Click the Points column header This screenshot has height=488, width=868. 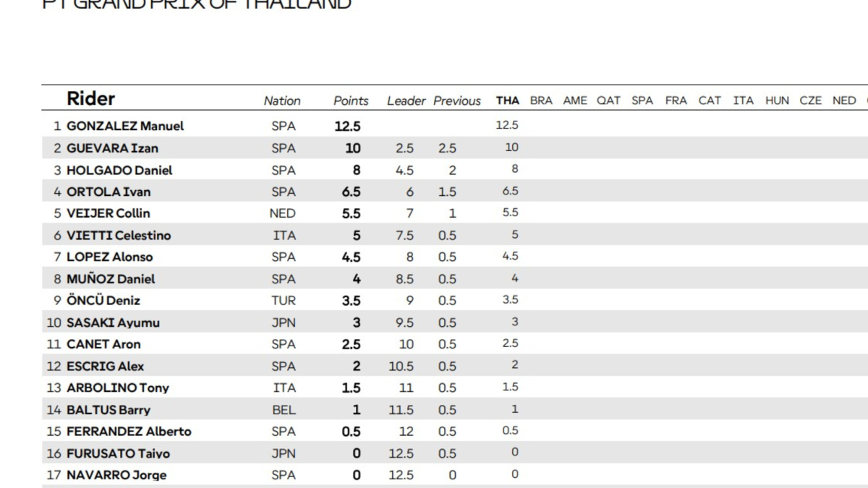coord(351,101)
